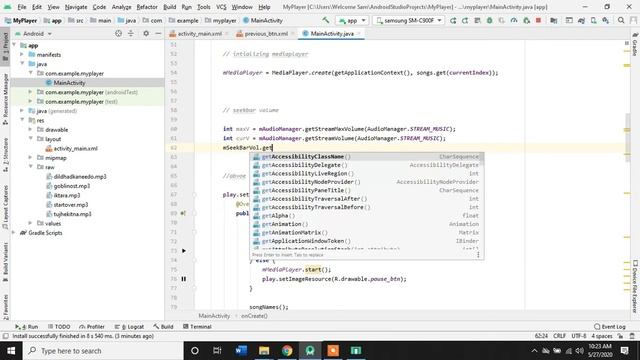Click the Select Opened File target icon

coord(118,33)
